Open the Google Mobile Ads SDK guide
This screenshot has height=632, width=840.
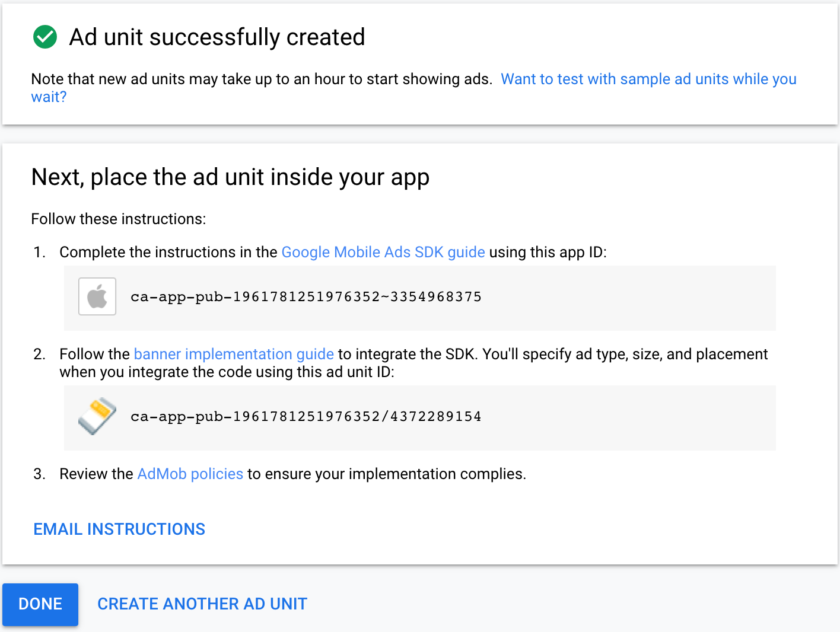383,252
